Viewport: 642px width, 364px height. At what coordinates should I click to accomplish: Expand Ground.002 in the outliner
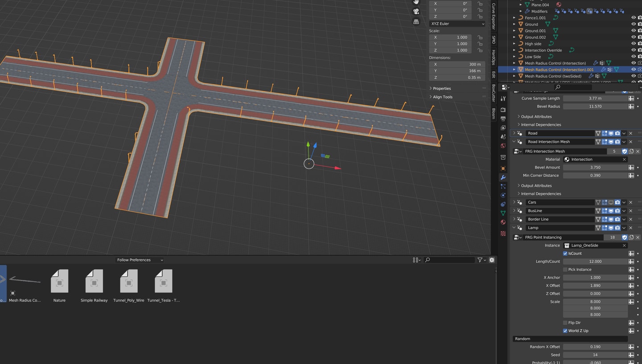514,37
